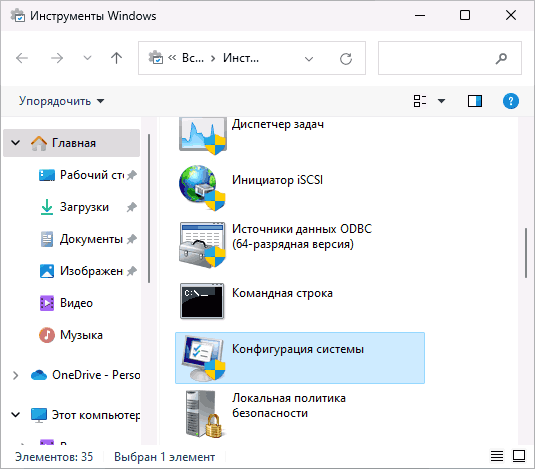Screen dimensions: 535x469
Task: Click the Видео sidebar icon
Action: pos(47,303)
